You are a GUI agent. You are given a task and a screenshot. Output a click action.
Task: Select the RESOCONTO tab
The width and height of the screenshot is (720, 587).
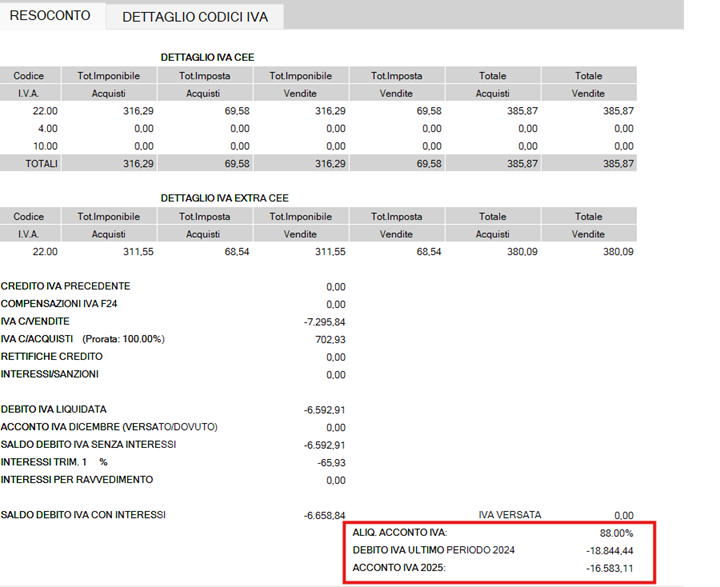coord(50,16)
